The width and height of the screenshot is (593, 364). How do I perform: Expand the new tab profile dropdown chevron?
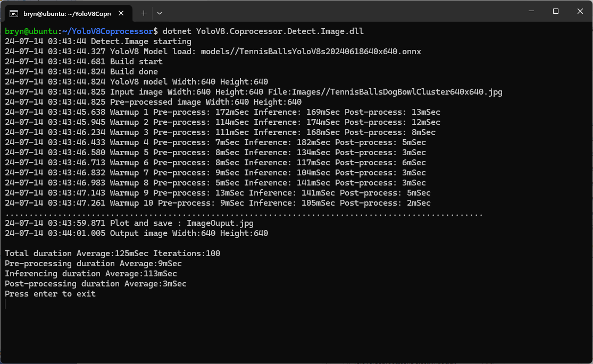tap(160, 12)
